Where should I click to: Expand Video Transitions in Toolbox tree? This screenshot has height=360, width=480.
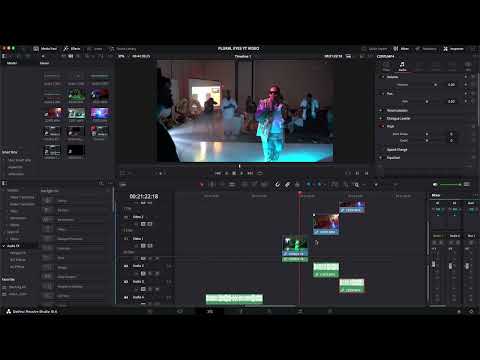click(x=22, y=197)
